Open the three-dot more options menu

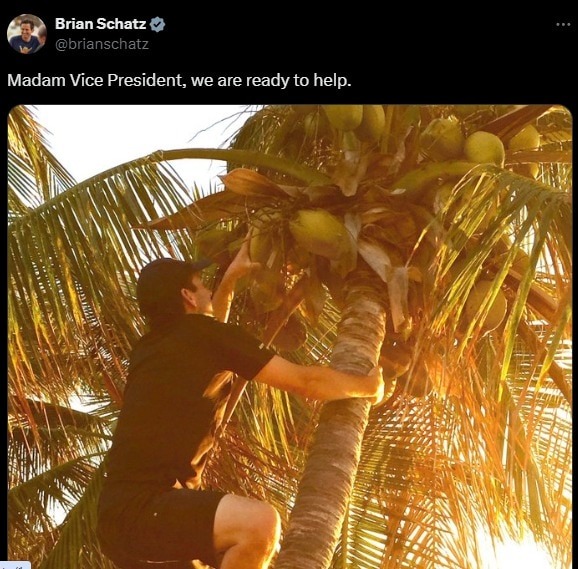pyautogui.click(x=563, y=25)
